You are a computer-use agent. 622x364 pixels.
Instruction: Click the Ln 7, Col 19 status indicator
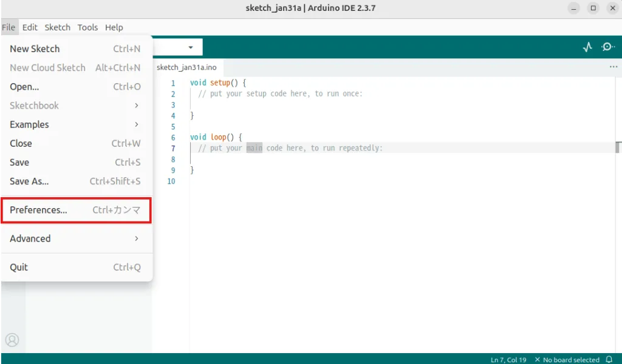click(x=508, y=360)
